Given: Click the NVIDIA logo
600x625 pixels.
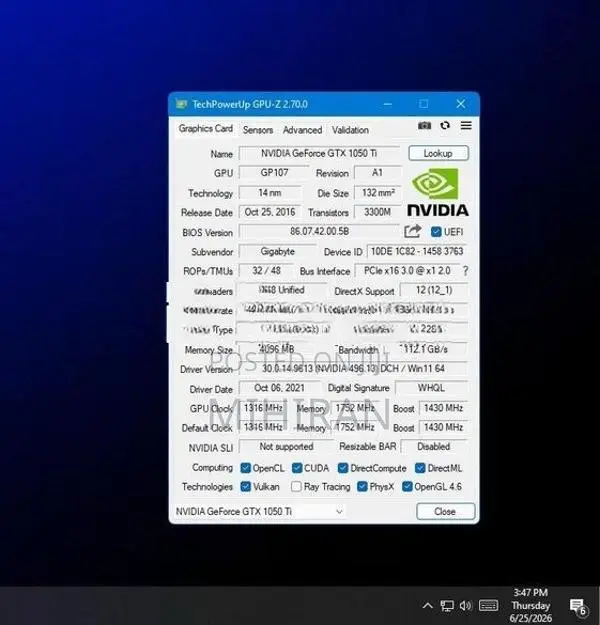Looking at the screenshot, I should [438, 192].
